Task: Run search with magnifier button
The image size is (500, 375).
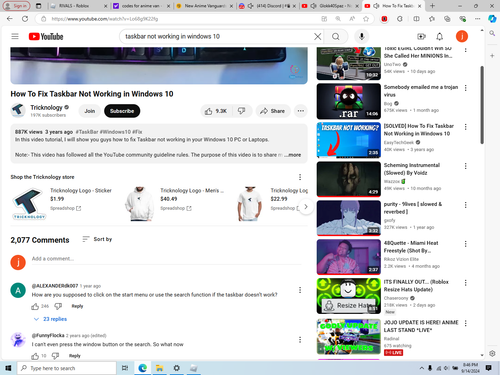Action: (336, 36)
